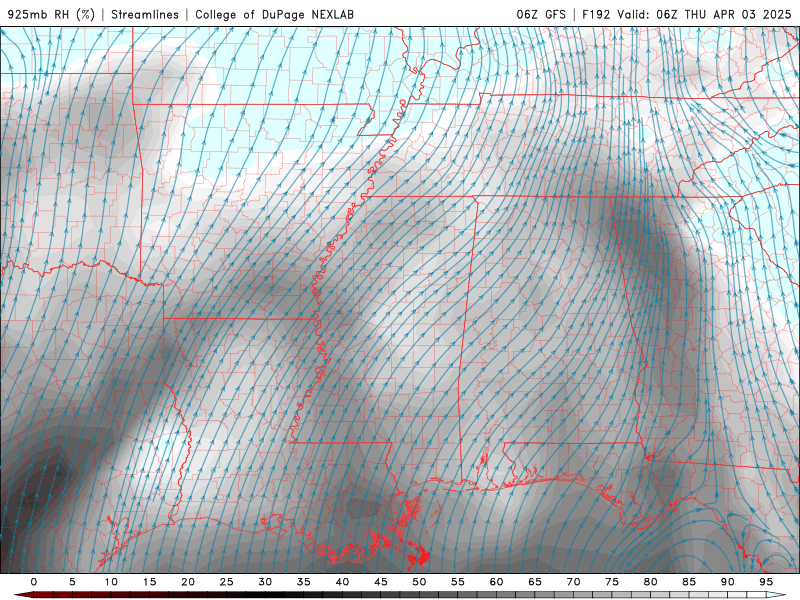
Task: Click the colorbar label "65"
Action: tap(535, 582)
